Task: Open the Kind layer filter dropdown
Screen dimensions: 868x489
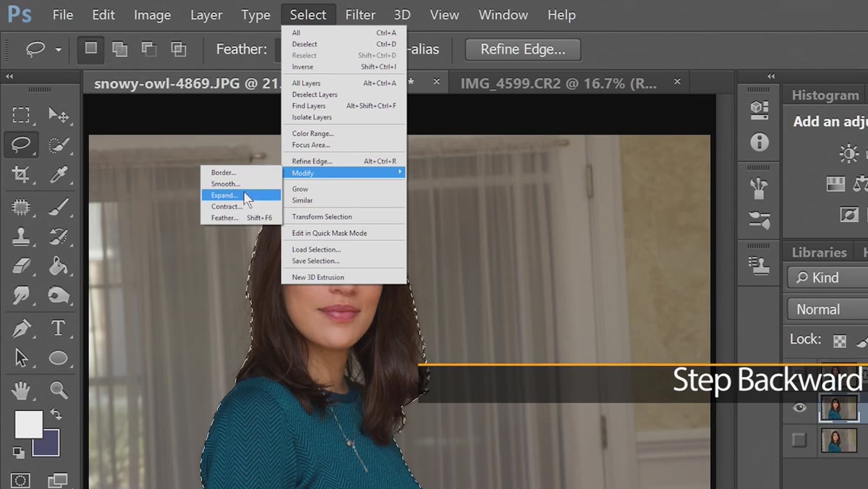Action: tap(827, 277)
